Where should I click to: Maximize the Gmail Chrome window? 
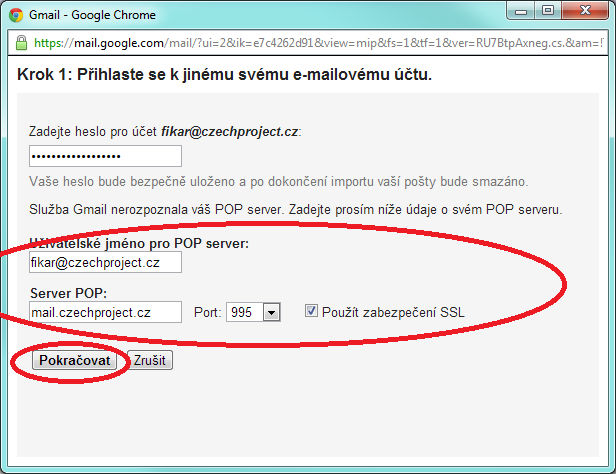548,11
